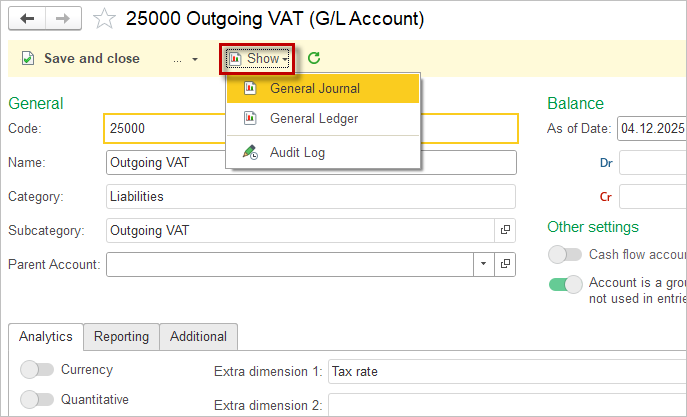The height and width of the screenshot is (417, 687).
Task: Enable the Cash flow account switch
Action: pyautogui.click(x=565, y=255)
